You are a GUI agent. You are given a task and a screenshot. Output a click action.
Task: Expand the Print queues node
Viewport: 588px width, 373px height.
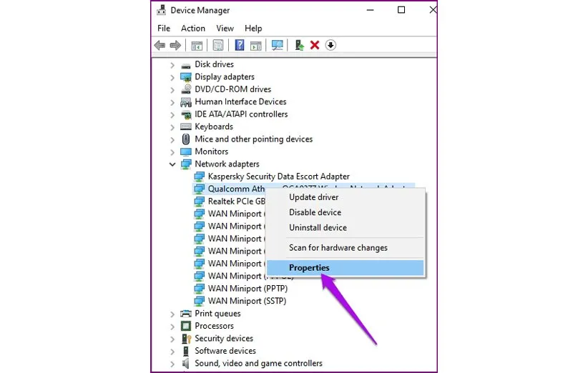[172, 314]
